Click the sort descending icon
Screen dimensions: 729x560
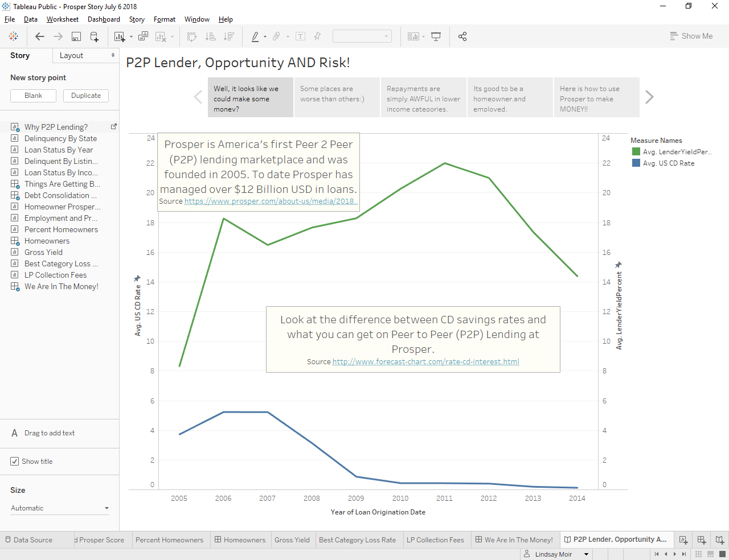click(229, 36)
